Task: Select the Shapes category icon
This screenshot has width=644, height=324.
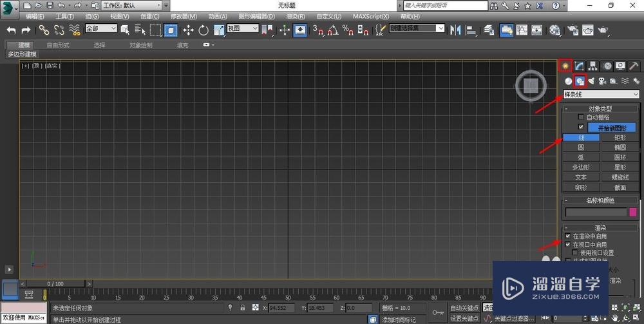Action: point(580,81)
